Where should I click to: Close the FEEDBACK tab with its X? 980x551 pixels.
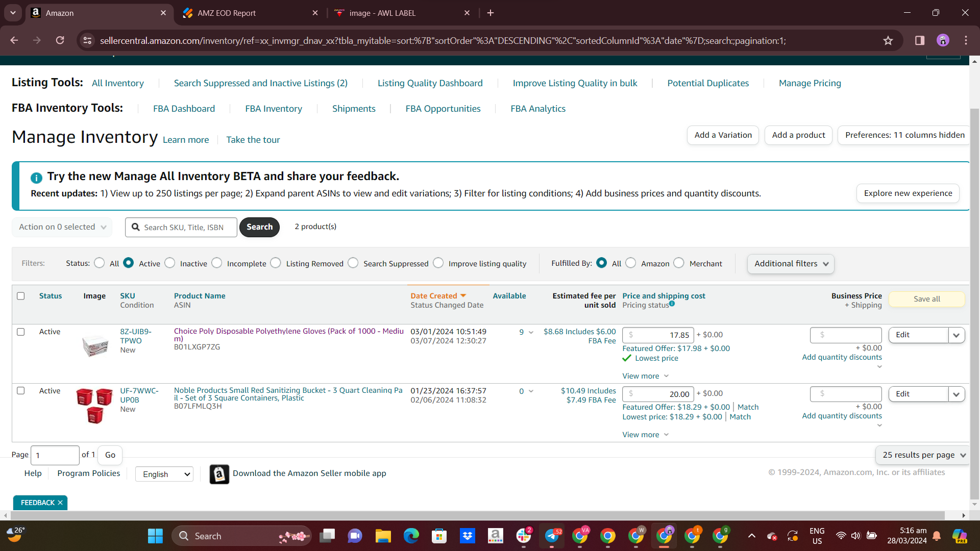pos(60,503)
